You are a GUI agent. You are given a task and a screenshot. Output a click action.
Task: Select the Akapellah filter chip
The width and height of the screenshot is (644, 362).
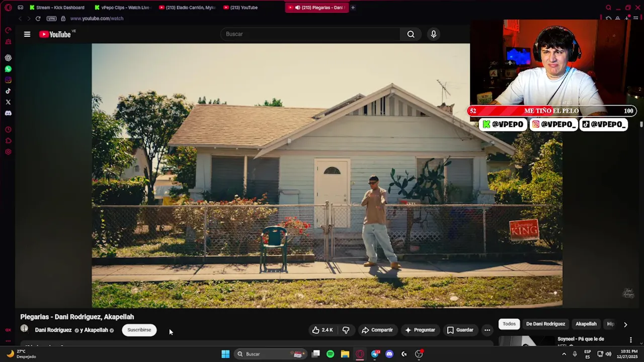coord(586,324)
